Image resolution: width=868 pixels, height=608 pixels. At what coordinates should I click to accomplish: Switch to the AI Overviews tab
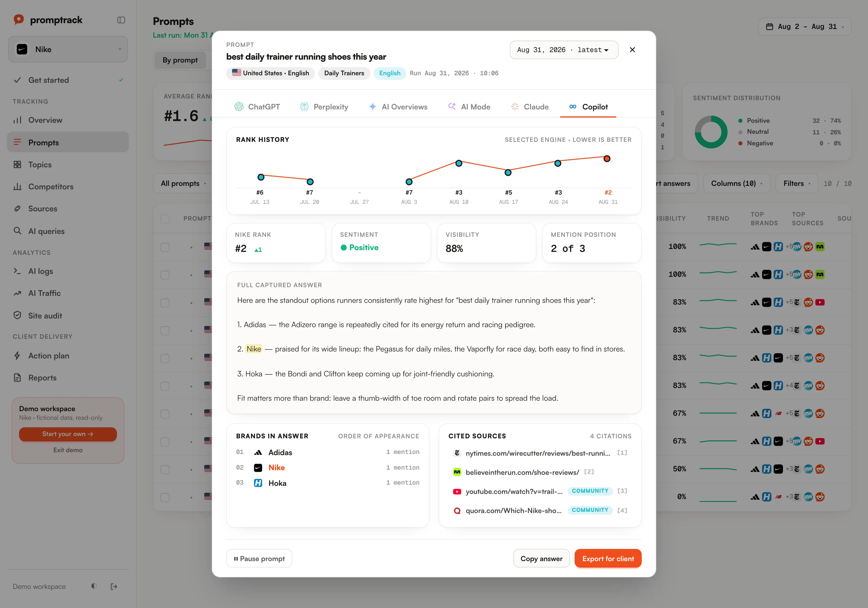398,107
